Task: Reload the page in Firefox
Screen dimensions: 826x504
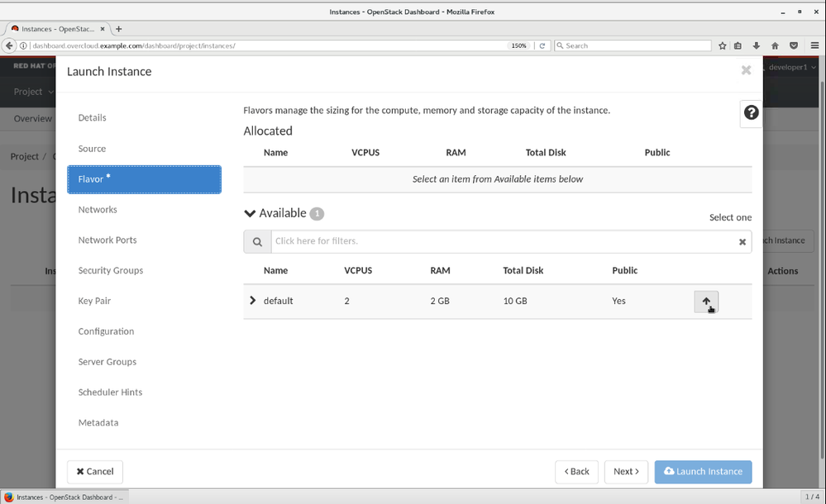Action: [x=542, y=45]
